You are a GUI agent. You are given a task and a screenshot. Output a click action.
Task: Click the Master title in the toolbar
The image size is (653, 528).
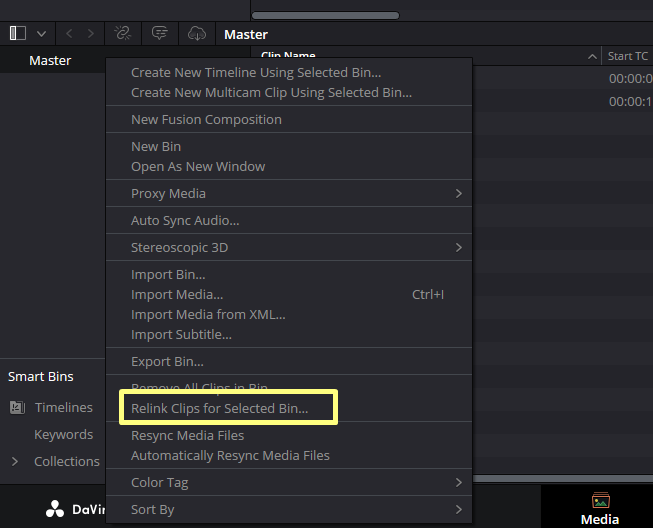(x=246, y=34)
